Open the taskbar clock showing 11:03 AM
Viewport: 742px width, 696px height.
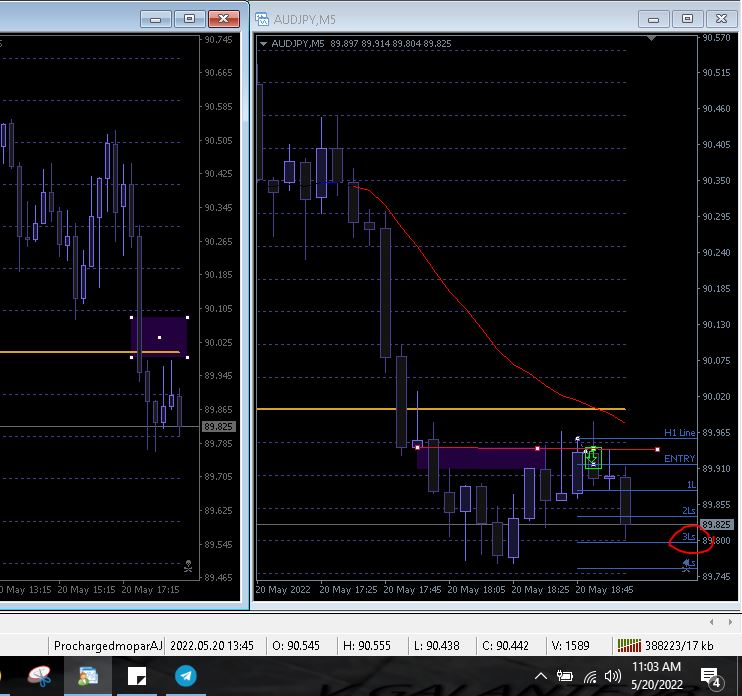click(x=657, y=676)
